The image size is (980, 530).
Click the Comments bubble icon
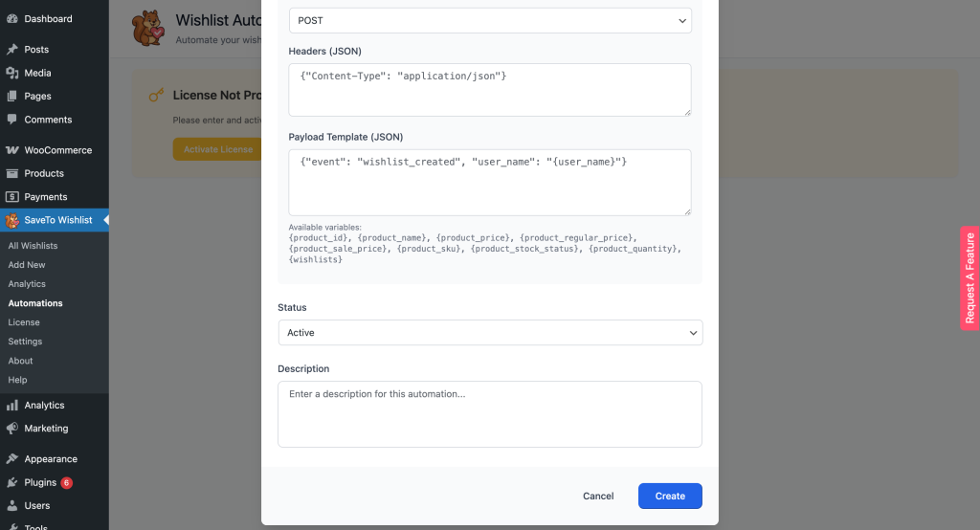coord(11,120)
